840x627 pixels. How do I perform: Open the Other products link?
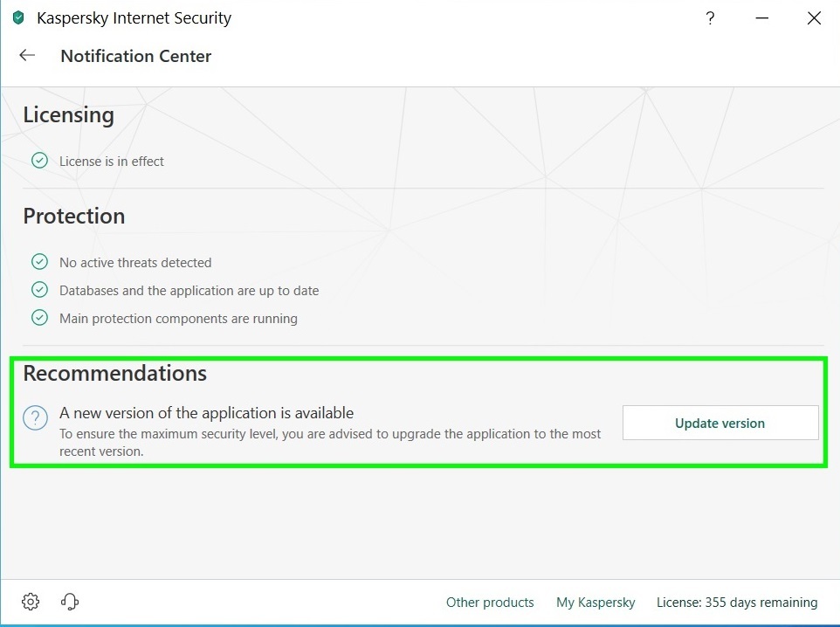(x=490, y=602)
